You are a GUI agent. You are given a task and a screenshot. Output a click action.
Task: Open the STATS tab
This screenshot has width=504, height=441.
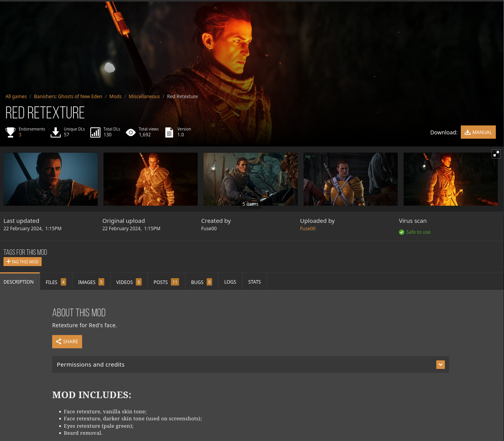click(255, 282)
